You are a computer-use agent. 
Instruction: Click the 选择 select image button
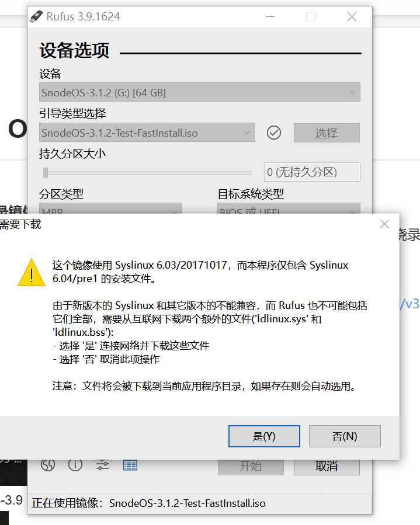coord(327,133)
